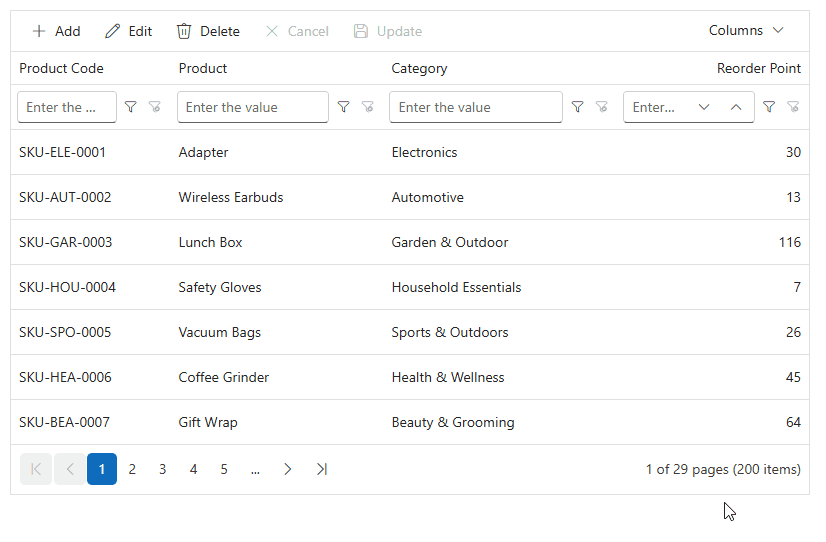Apply the filter icon for Product Code
Image resolution: width=826 pixels, height=542 pixels.
(x=131, y=107)
